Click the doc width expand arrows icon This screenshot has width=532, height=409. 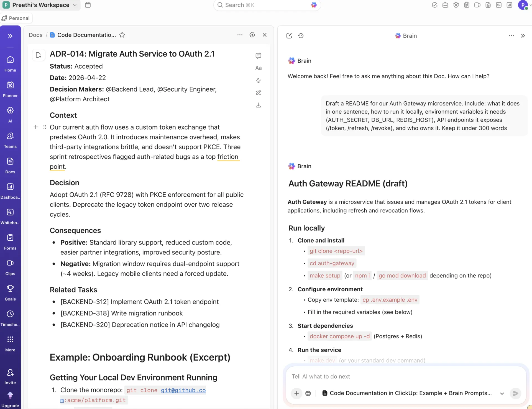pyautogui.click(x=258, y=80)
